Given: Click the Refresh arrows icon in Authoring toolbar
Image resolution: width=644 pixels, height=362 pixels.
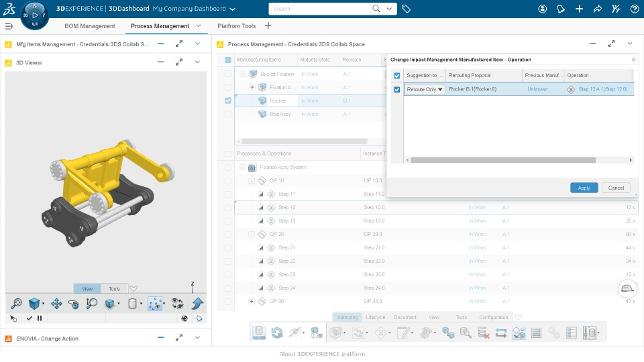Looking at the screenshot, I should coord(277,333).
